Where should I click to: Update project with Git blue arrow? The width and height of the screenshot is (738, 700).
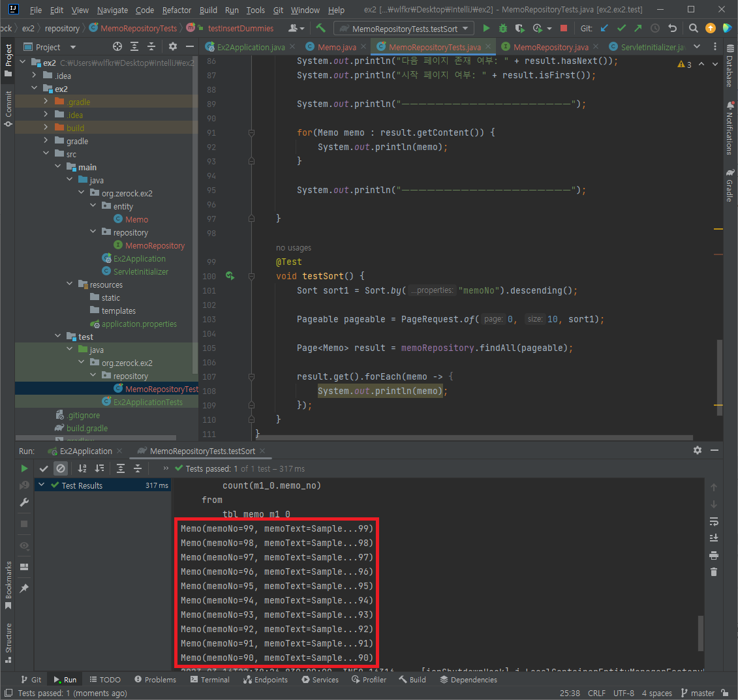604,28
